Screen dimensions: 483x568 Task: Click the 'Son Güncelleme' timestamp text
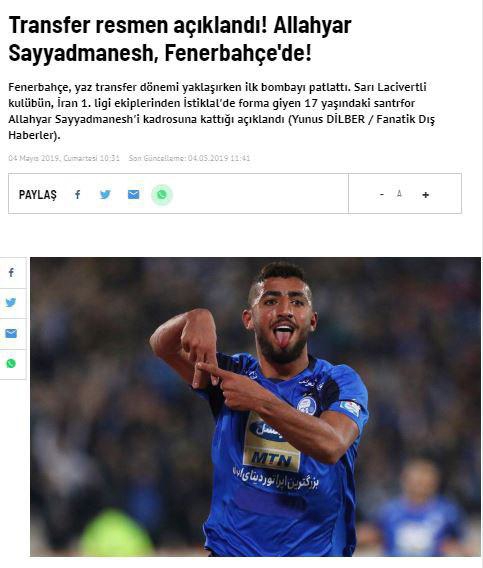(x=189, y=158)
